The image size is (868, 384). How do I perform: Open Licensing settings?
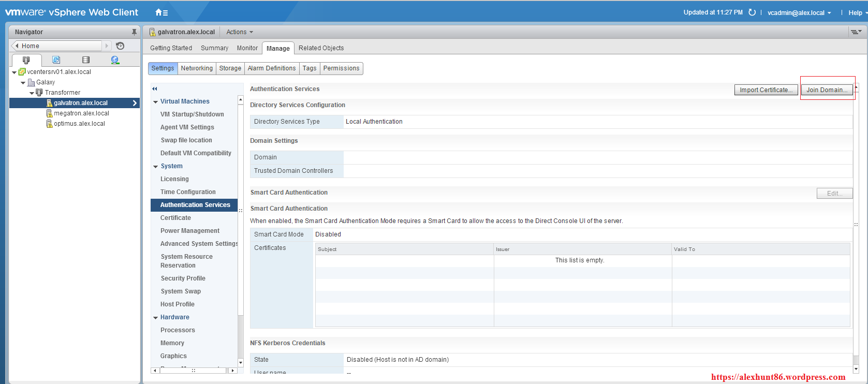pos(174,179)
